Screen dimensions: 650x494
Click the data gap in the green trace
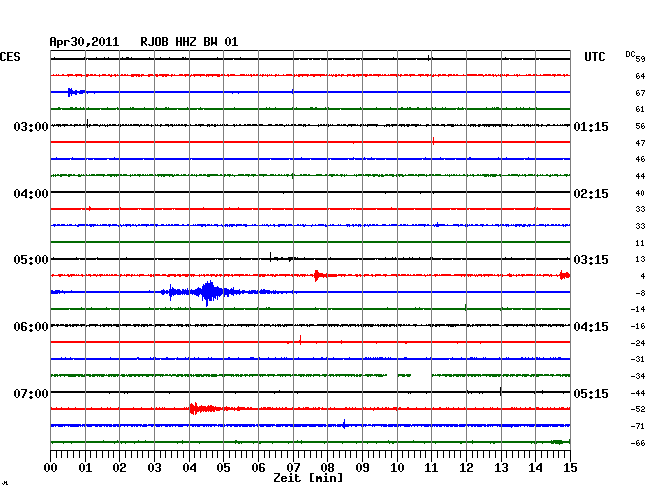coord(421,375)
